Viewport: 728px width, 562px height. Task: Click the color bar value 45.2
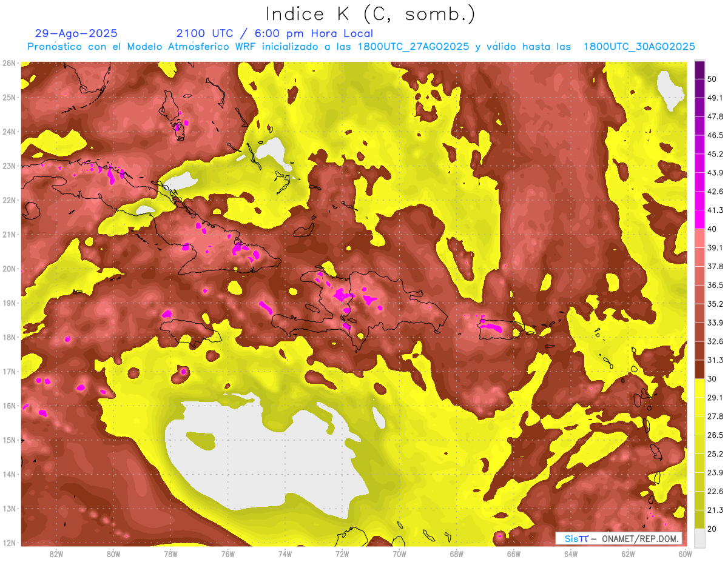point(715,154)
